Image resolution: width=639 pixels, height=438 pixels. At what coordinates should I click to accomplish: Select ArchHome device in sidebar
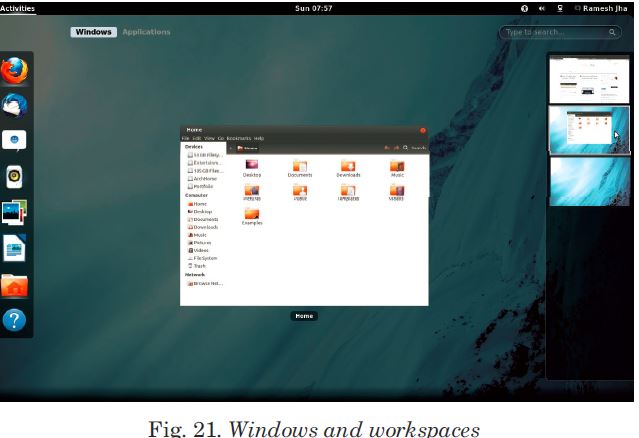(203, 178)
